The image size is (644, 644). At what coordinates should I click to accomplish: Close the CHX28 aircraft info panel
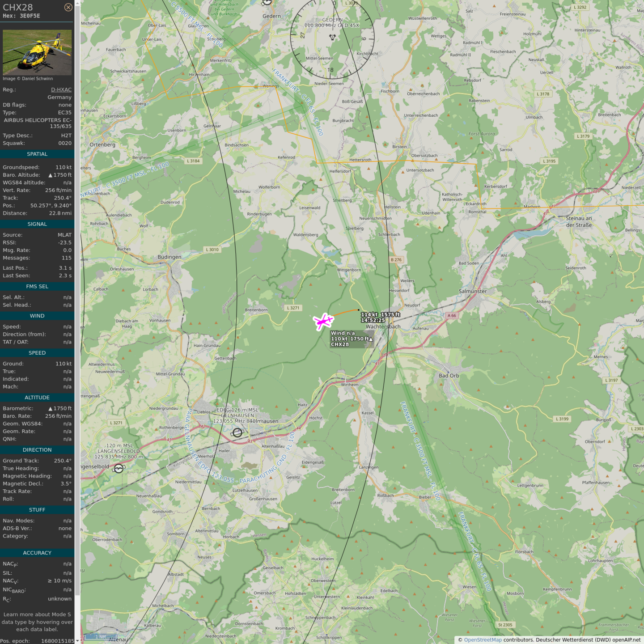point(68,7)
